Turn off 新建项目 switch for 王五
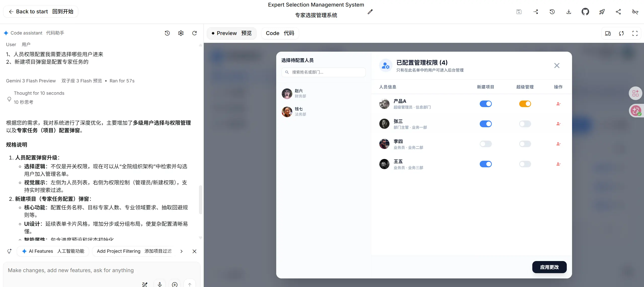The image size is (644, 287). pyautogui.click(x=486, y=164)
